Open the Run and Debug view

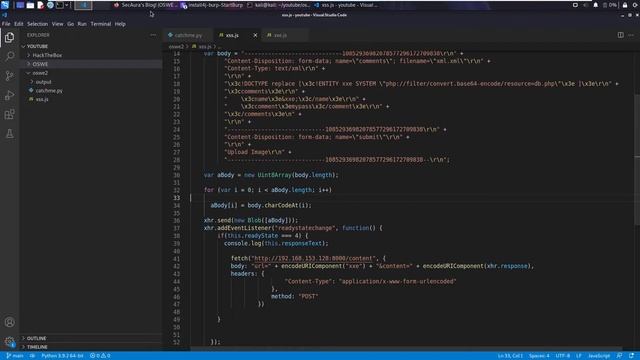(x=9, y=95)
